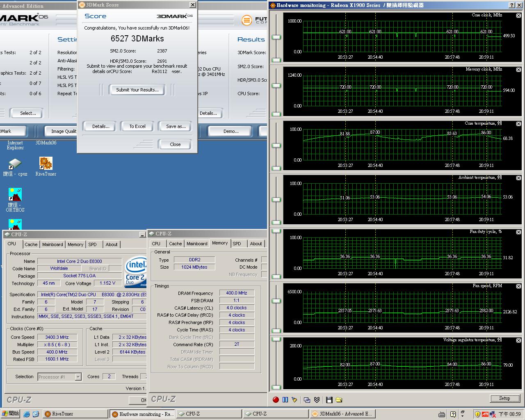Click the keyboard icon in the language bar
The width and height of the screenshot is (525, 420).
tap(442, 414)
